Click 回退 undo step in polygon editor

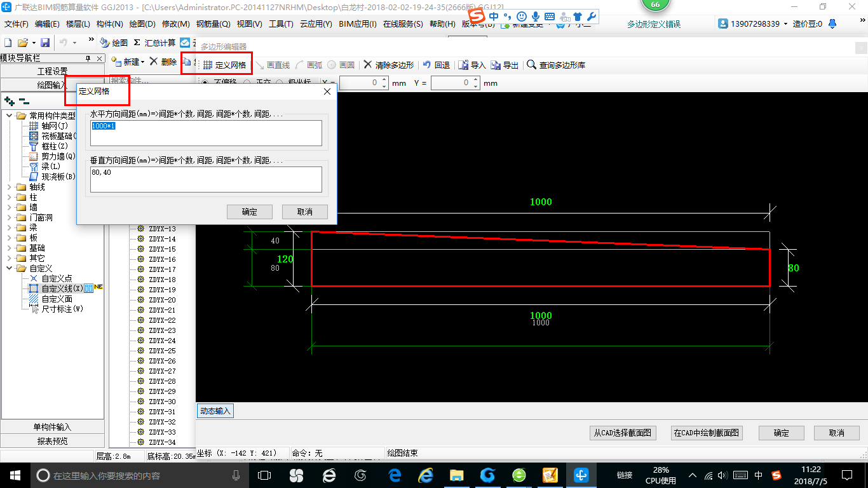[x=437, y=65]
